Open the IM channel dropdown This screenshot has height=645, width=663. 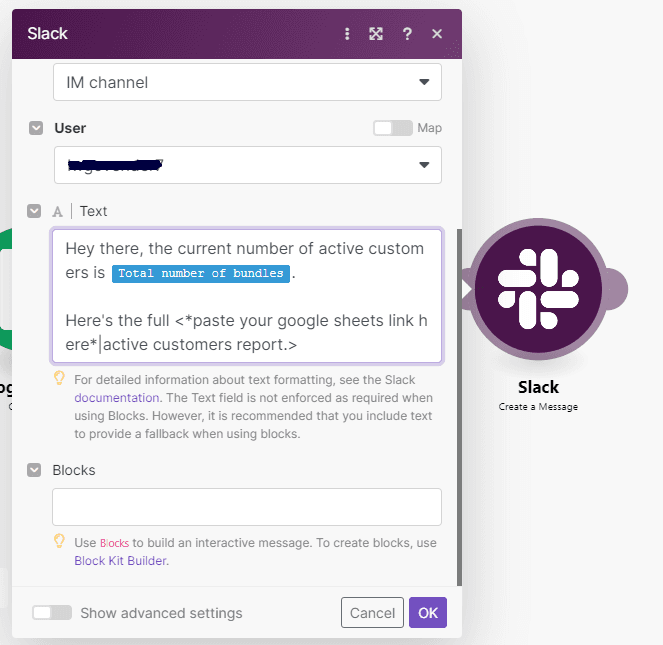pyautogui.click(x=247, y=82)
